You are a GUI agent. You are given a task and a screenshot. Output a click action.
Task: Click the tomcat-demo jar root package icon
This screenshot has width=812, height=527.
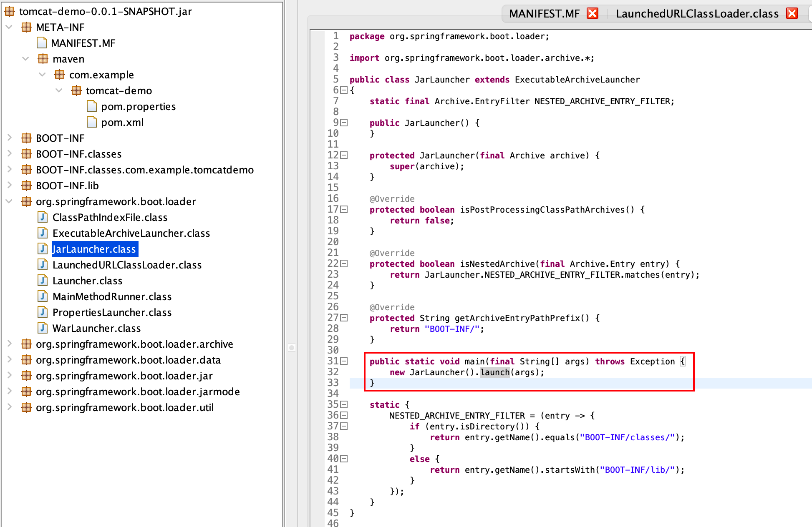point(10,11)
